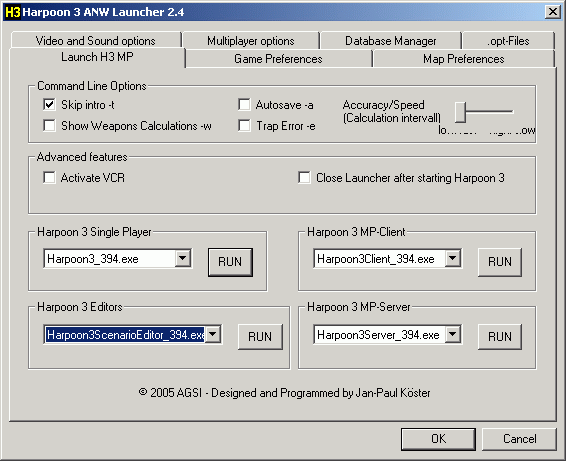Image resolution: width=566 pixels, height=461 pixels.
Task: Run the Harpoon 3 Single Player executable
Action: (230, 262)
